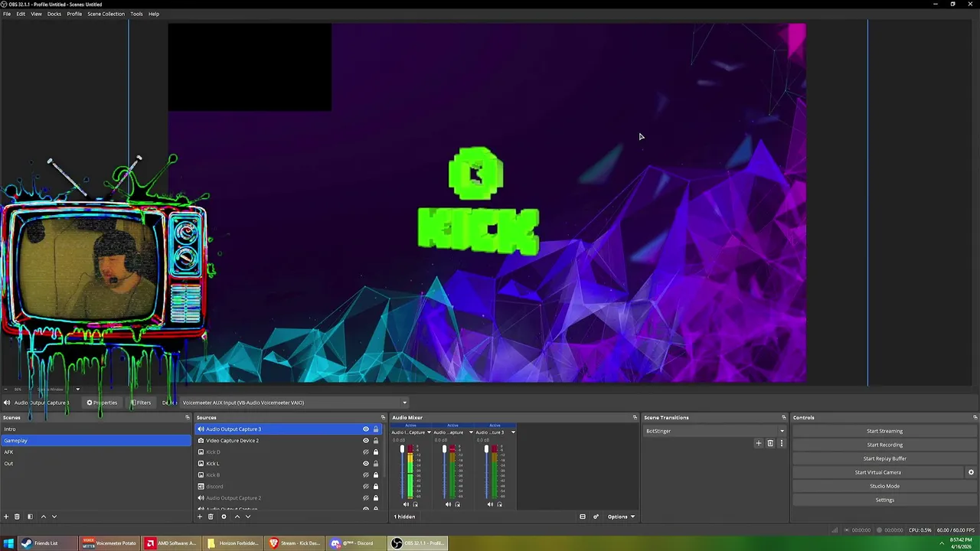Hide the Video Capture Device 2 source
The image size is (980, 551).
[x=365, y=441]
